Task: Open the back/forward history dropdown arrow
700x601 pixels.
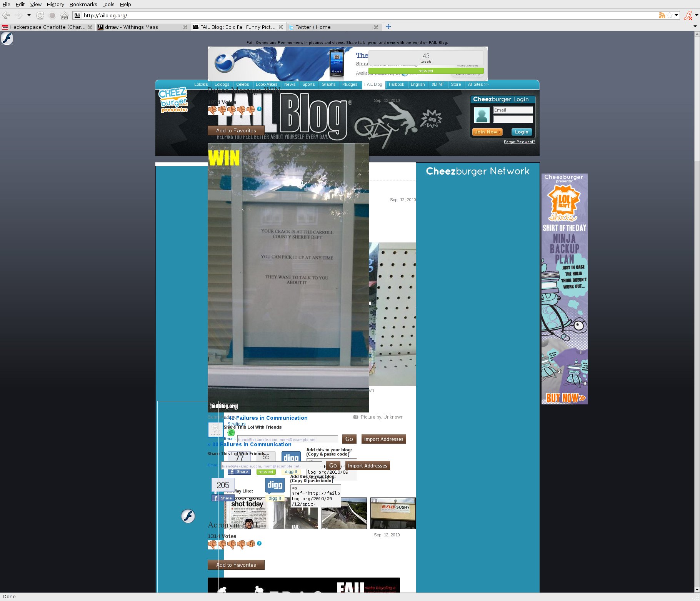Action: click(29, 15)
